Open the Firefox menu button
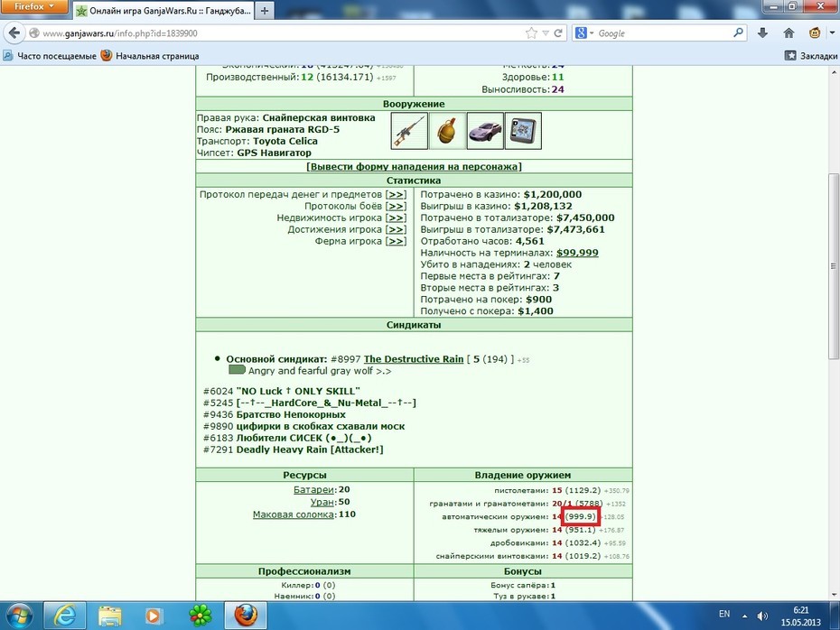The image size is (840, 630). tap(34, 6)
